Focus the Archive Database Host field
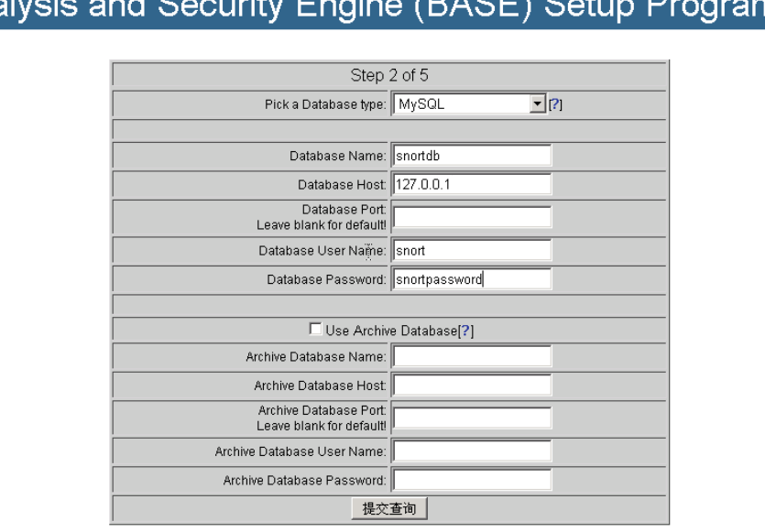Viewport: 765px width, 532px height. click(471, 385)
